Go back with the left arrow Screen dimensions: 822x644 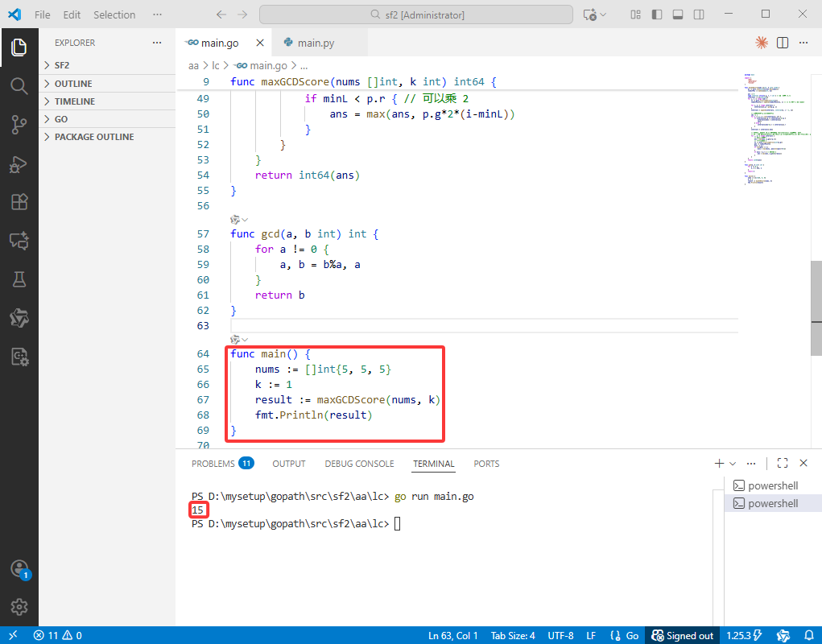tap(221, 14)
